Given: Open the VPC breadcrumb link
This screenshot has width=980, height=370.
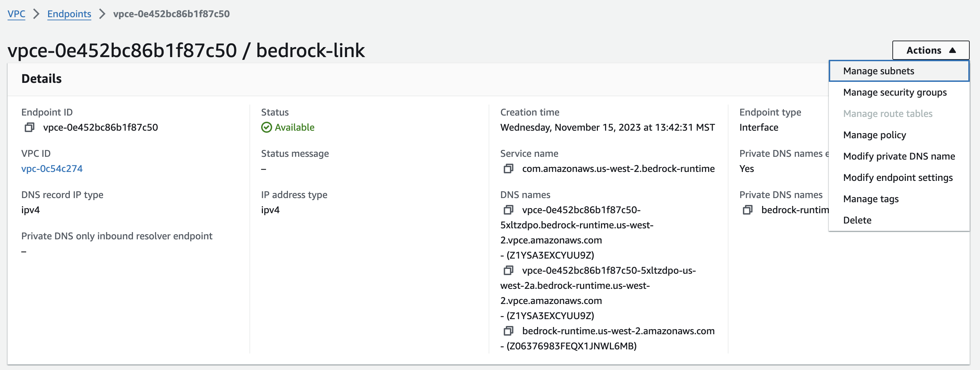Looking at the screenshot, I should point(16,14).
